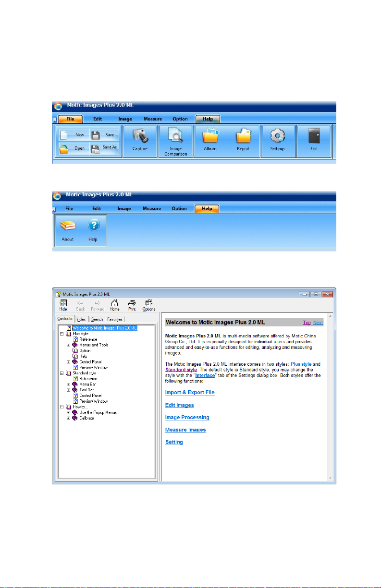
Task: Open the Options dropdown in help toolbar
Action: pos(149,305)
